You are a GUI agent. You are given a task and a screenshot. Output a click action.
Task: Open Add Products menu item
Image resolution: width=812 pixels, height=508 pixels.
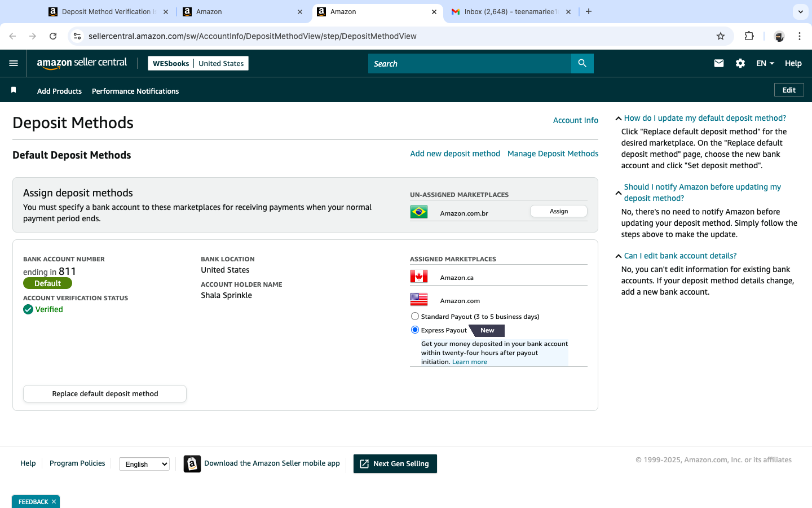point(59,91)
